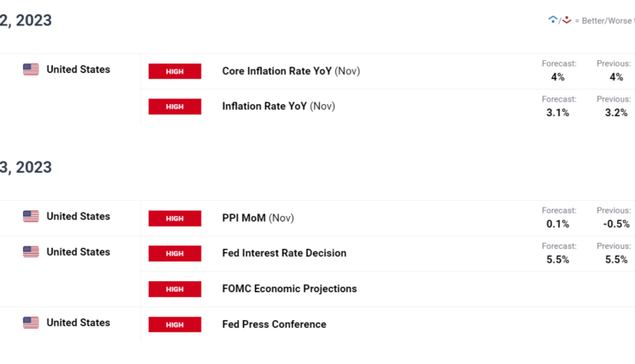Click the HIGH badge for Fed Press Conference
Viewport: 635px width, 364px height.
[174, 324]
